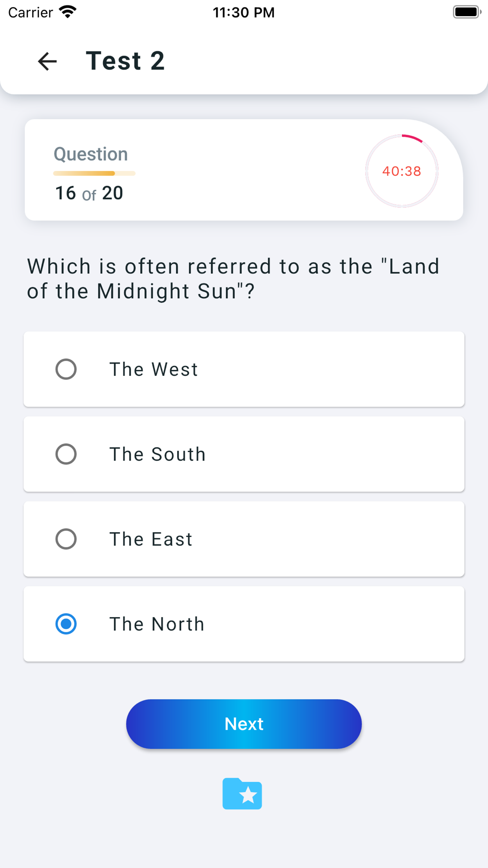Bookmark question with star folder icon
This screenshot has height=868, width=488.
(x=242, y=793)
